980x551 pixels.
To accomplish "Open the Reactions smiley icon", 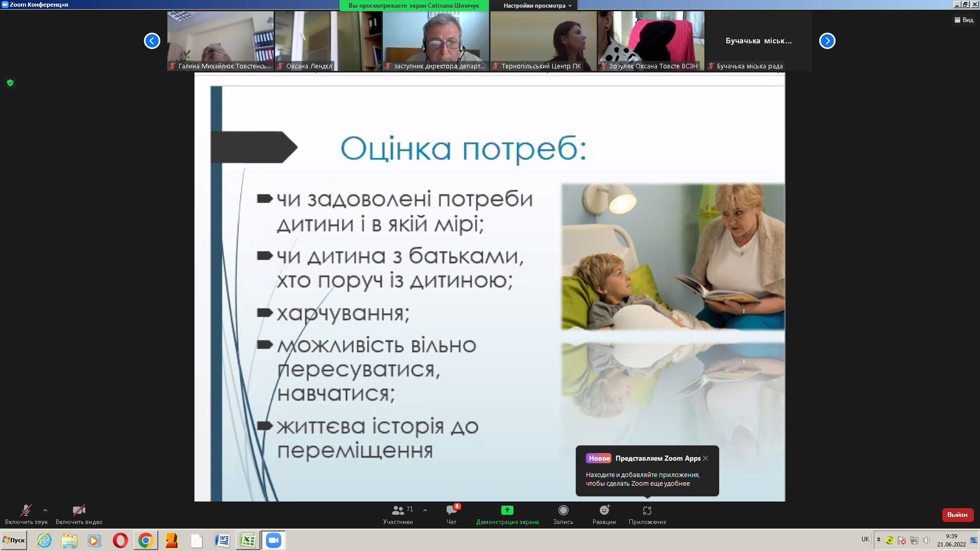I will pos(604,511).
